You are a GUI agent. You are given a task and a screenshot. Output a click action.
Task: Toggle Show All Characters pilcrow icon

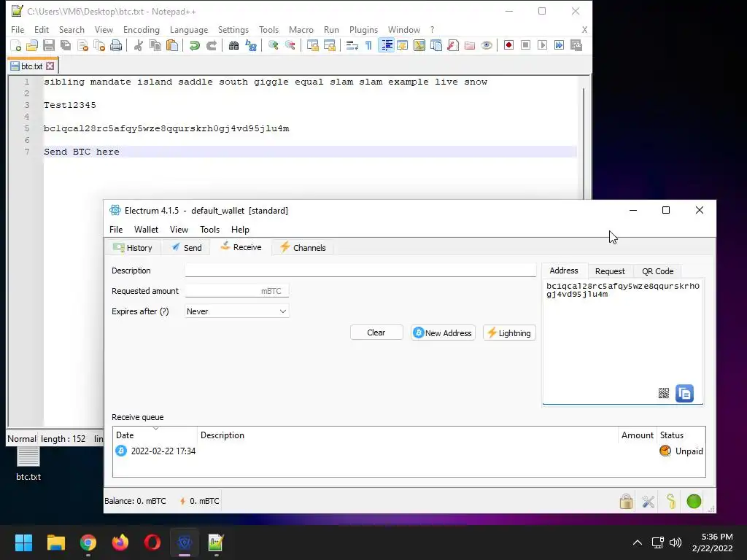tap(368, 45)
